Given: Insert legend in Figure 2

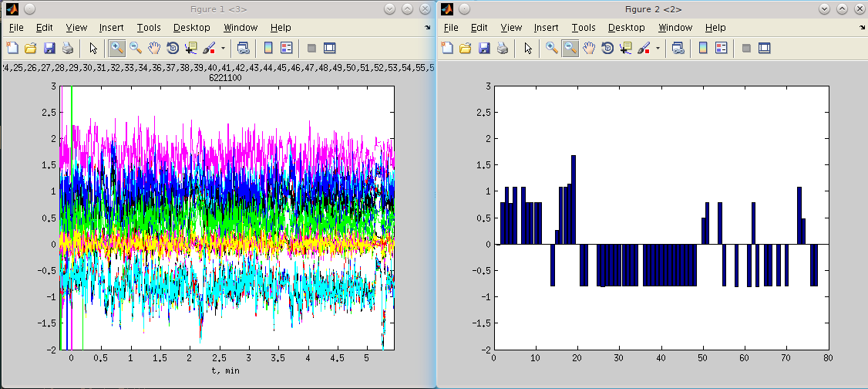Looking at the screenshot, I should [722, 48].
